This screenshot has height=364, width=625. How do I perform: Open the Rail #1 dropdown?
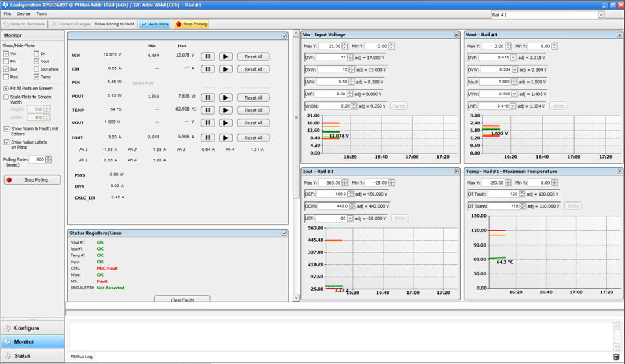point(601,14)
